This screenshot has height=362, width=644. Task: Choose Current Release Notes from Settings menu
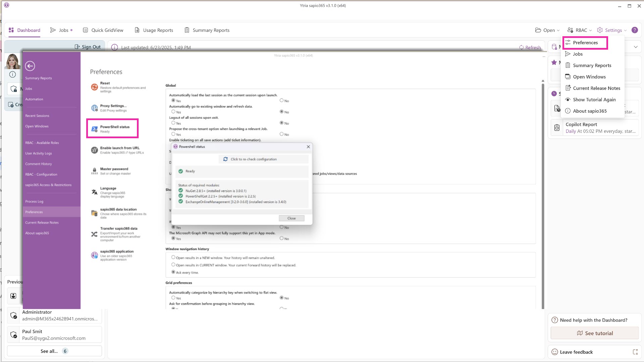point(596,88)
